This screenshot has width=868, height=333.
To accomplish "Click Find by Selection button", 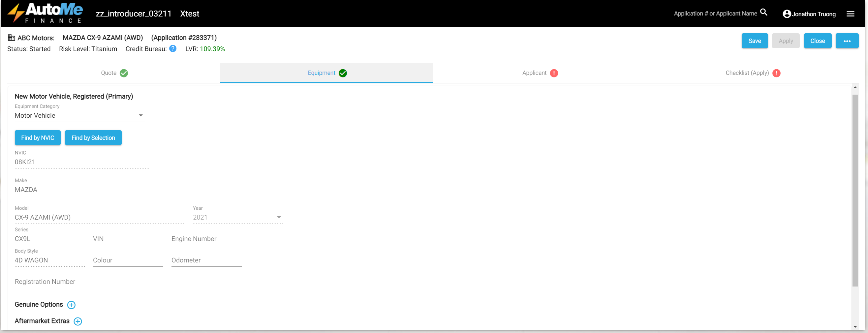I will tap(93, 138).
